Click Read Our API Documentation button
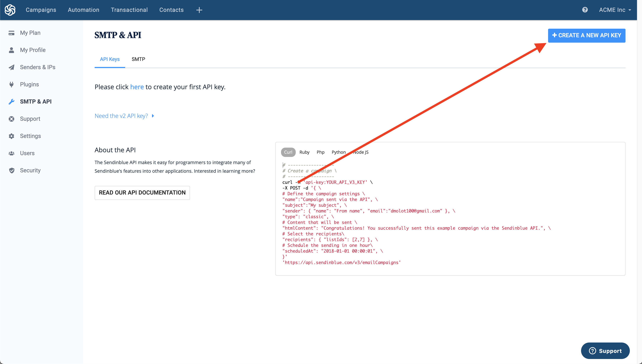The height and width of the screenshot is (364, 642). pos(142,193)
